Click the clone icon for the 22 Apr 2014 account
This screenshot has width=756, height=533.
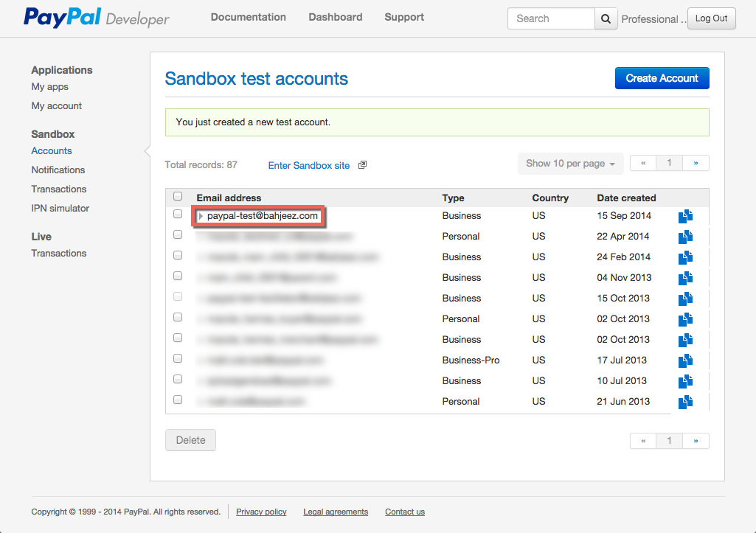[685, 237]
